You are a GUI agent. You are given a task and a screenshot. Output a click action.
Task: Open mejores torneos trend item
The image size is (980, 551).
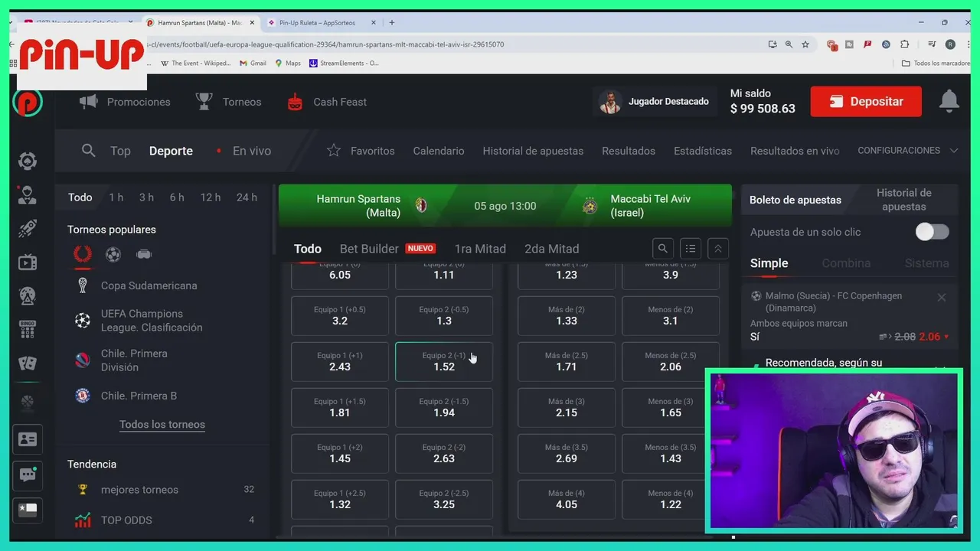139,490
